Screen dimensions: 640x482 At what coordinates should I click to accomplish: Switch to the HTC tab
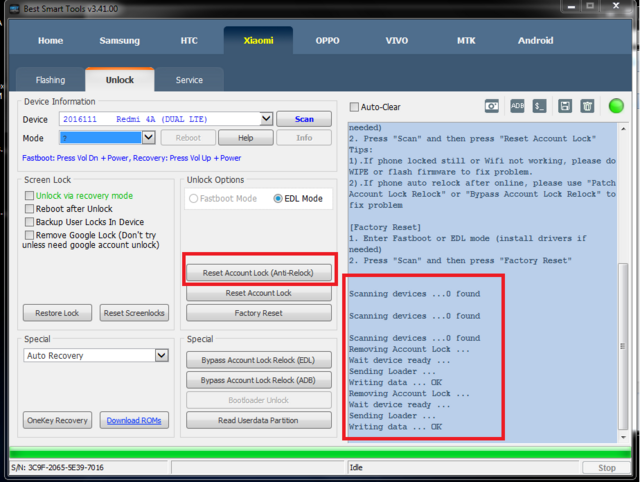[189, 40]
